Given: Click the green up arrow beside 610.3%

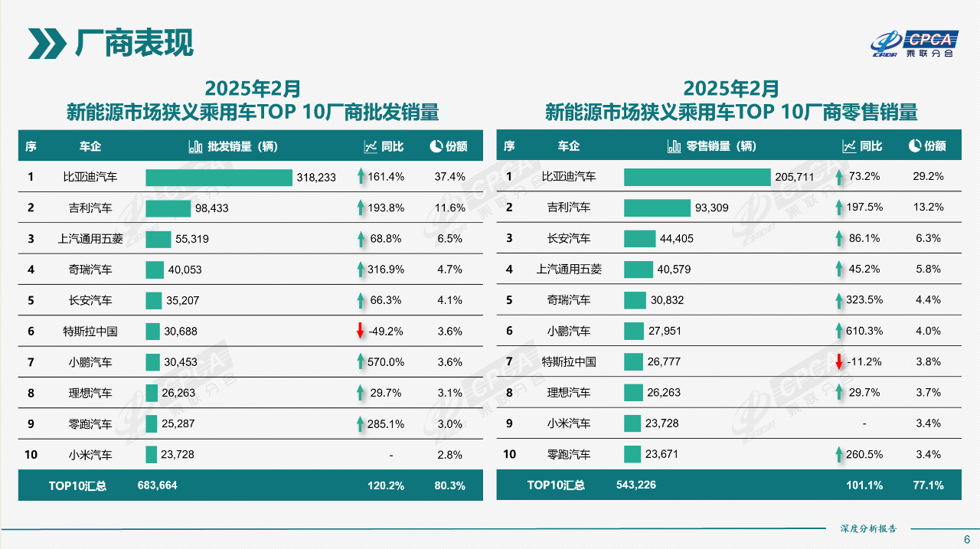Looking at the screenshot, I should [839, 331].
